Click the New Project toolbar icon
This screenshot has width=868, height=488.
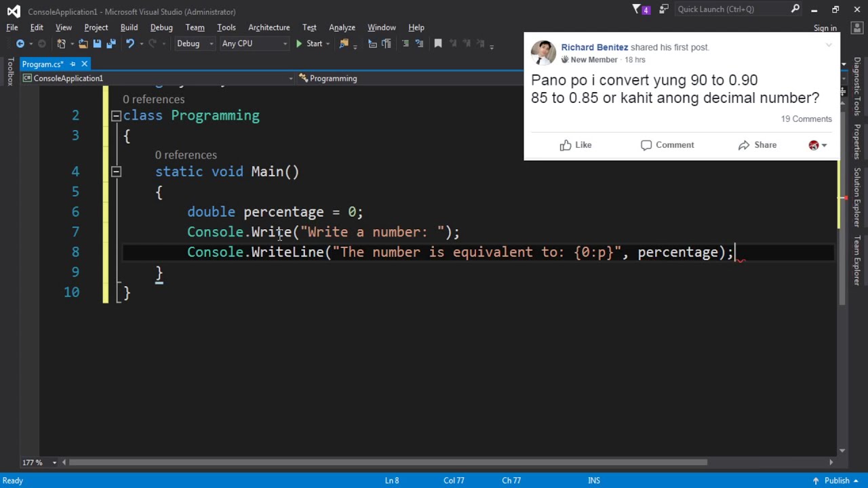click(x=61, y=43)
